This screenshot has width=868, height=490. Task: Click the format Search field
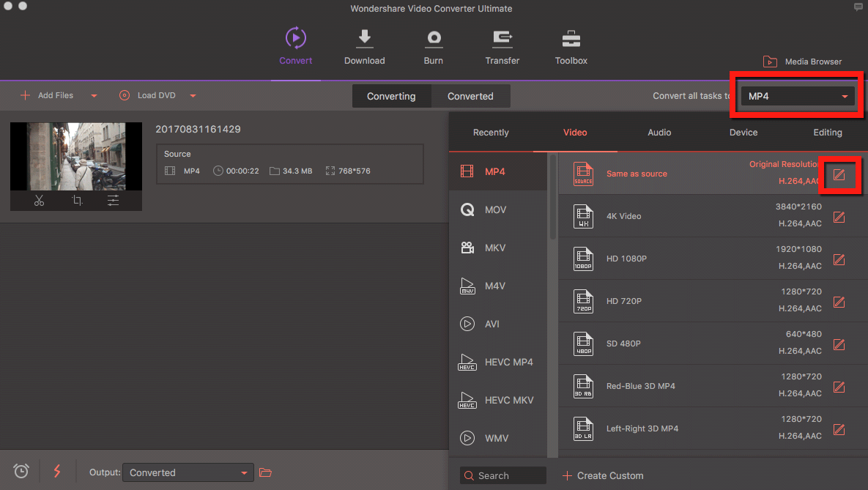[502, 475]
